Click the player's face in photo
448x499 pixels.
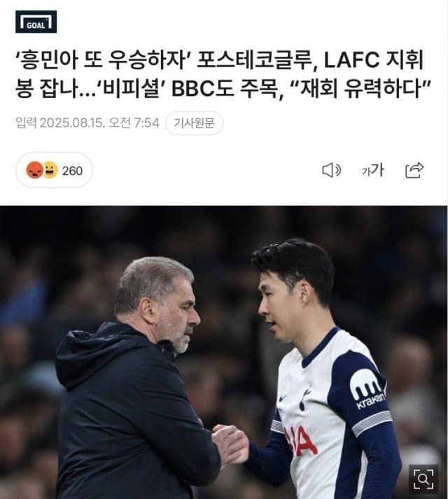[280, 306]
